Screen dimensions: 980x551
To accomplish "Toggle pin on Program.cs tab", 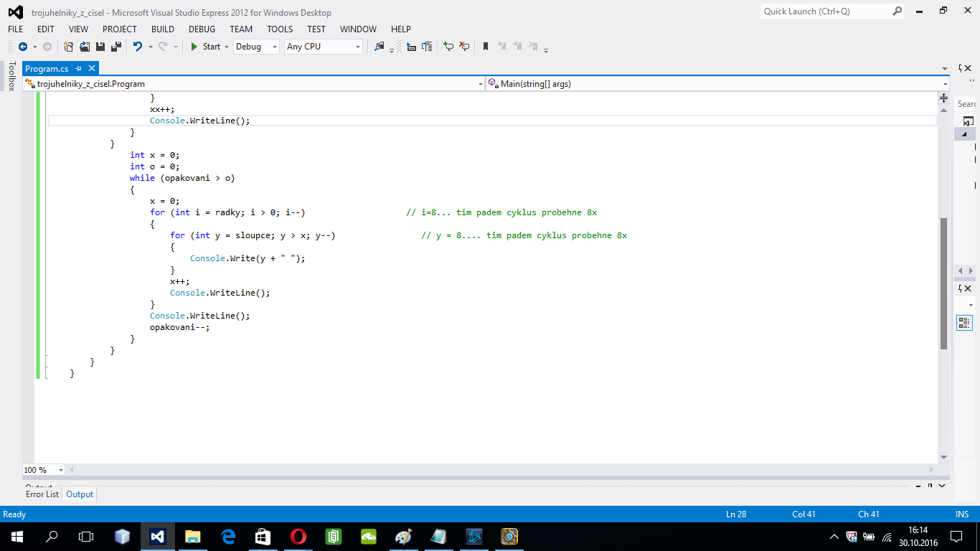I will click(x=79, y=69).
